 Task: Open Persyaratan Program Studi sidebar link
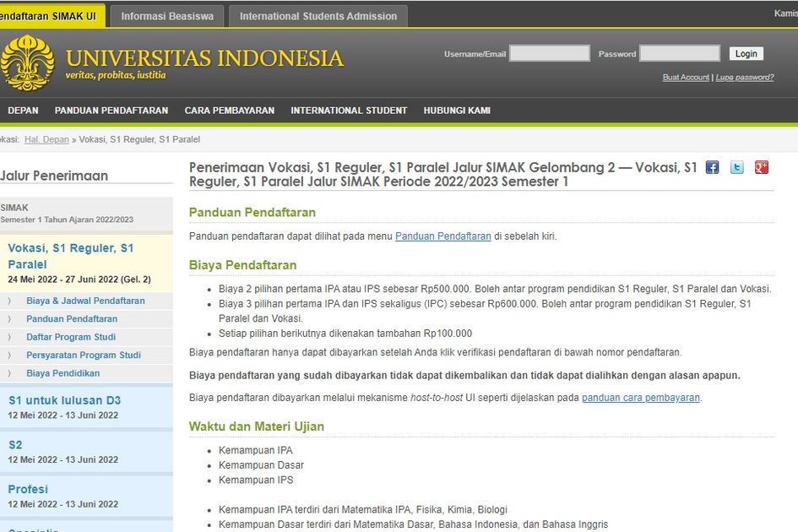tap(84, 356)
